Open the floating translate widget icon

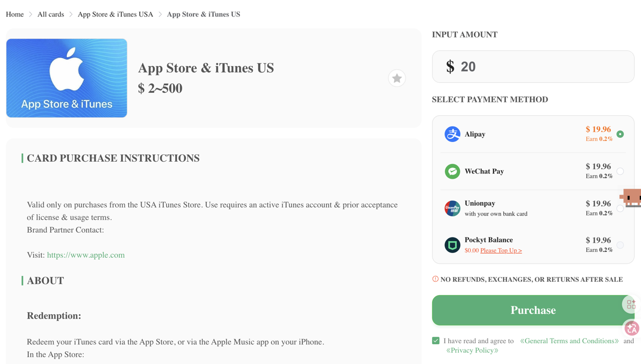click(632, 328)
